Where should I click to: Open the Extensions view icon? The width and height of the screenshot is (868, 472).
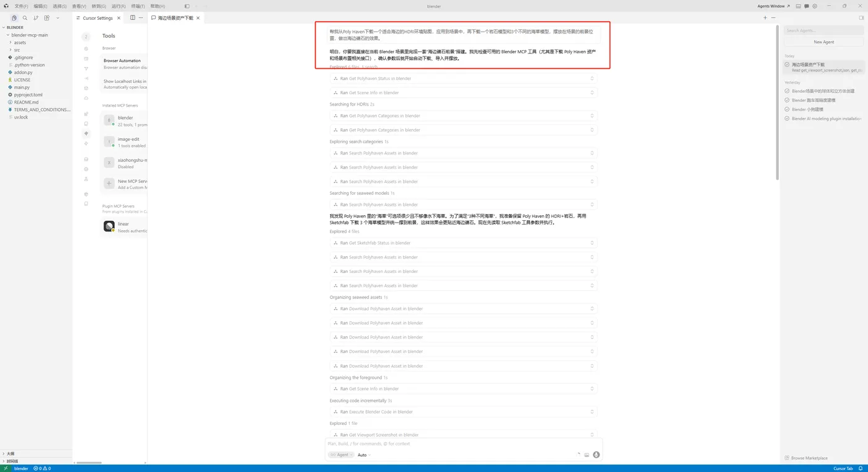click(x=46, y=18)
